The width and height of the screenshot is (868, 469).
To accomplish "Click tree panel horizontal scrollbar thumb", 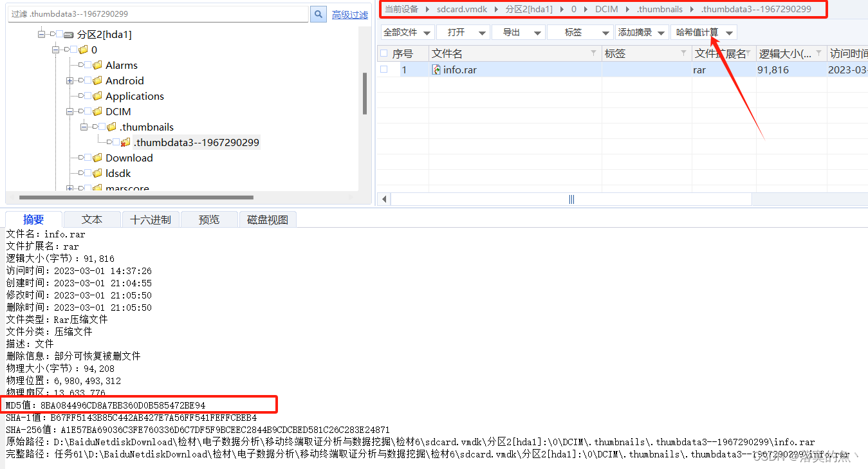I will pos(136,198).
